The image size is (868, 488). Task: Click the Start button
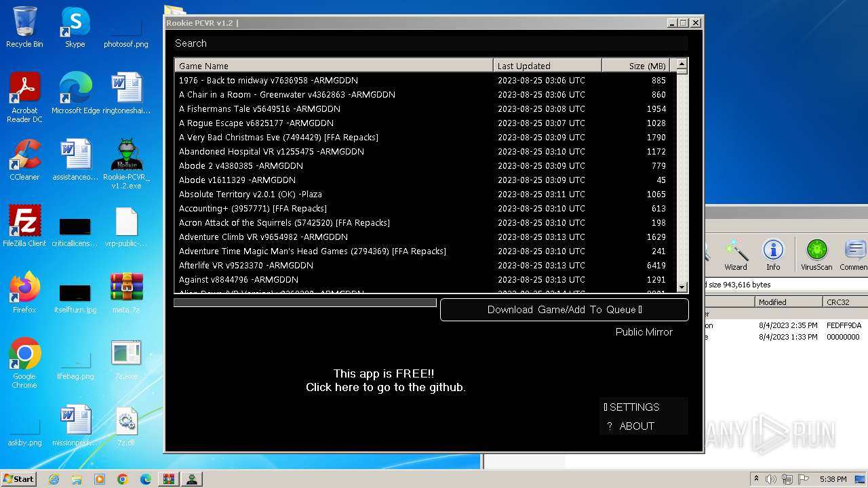pyautogui.click(x=19, y=479)
